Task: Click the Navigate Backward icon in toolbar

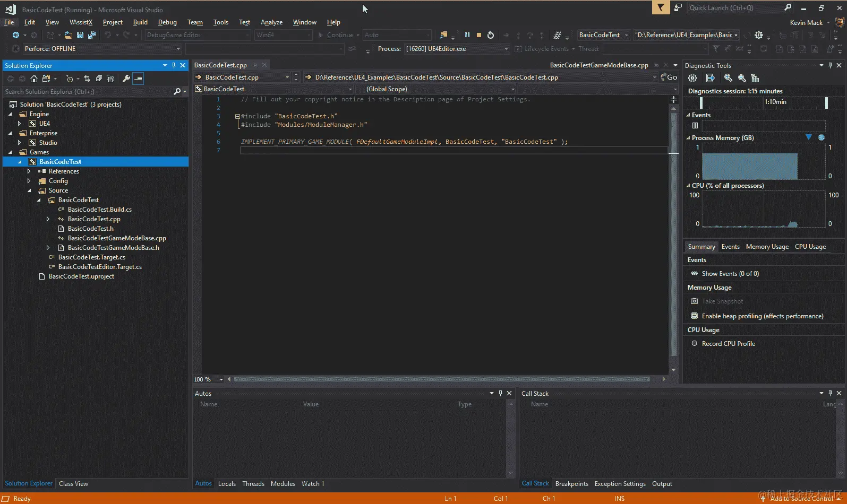Action: point(16,35)
